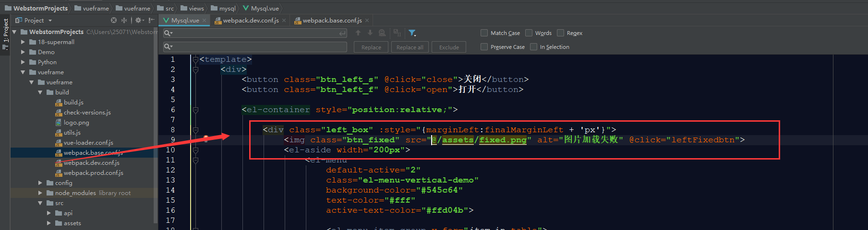Toggle Preserve Case checkbox
The height and width of the screenshot is (230, 868).
(484, 46)
